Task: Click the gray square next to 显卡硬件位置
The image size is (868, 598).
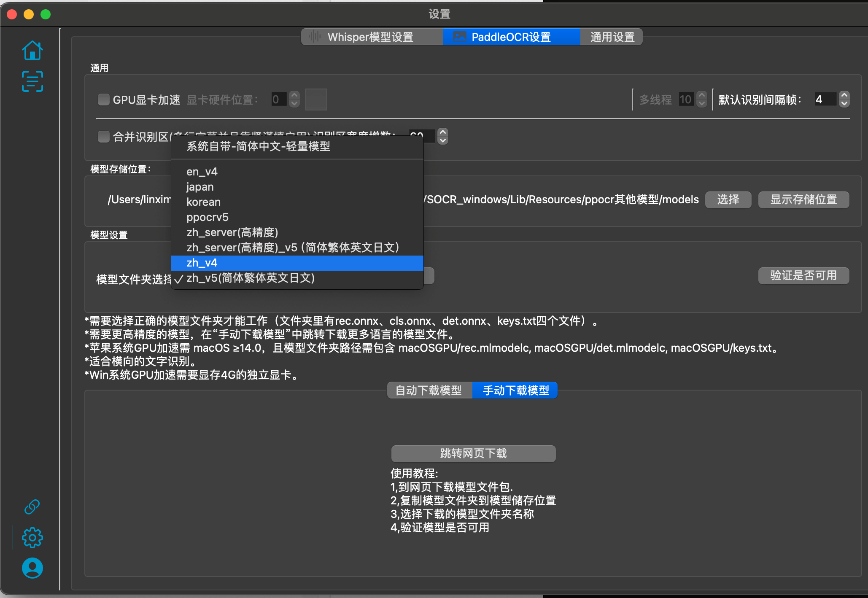Action: pyautogui.click(x=316, y=100)
